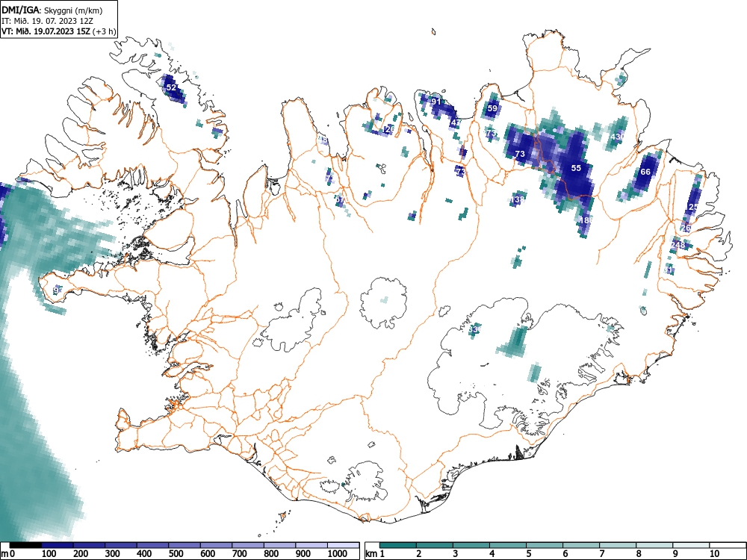Click the '1000' label on the metre legend
Viewport: 747px width, 560px height.
coord(338,554)
